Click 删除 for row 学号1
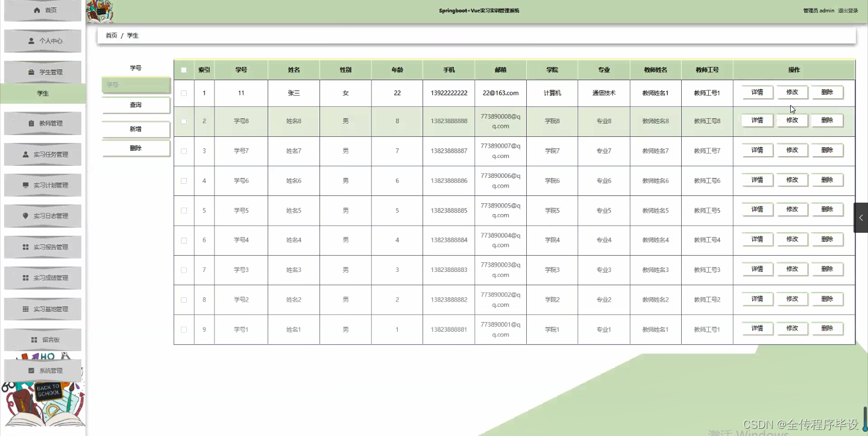Screen dimensions: 868x436 [827, 329]
